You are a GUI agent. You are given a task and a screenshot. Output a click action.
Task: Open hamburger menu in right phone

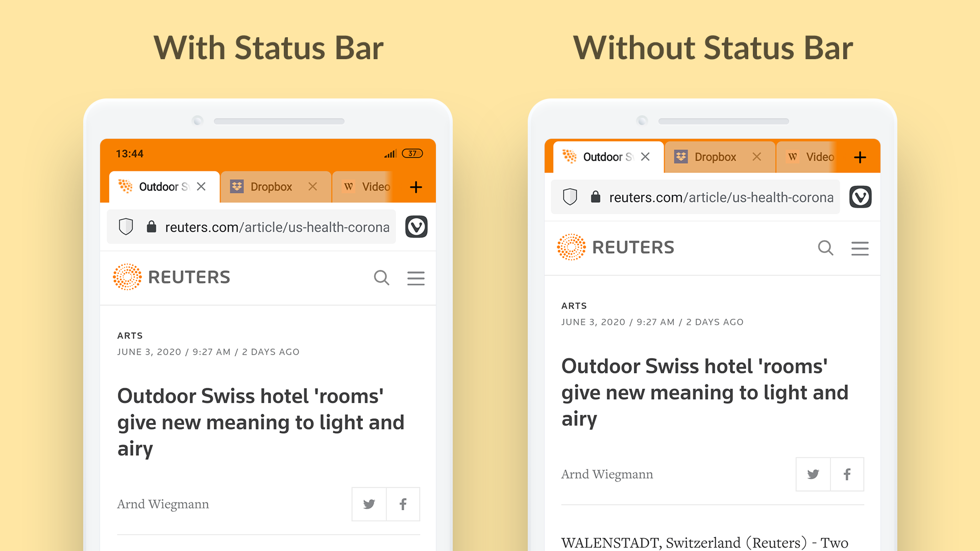pos(860,248)
